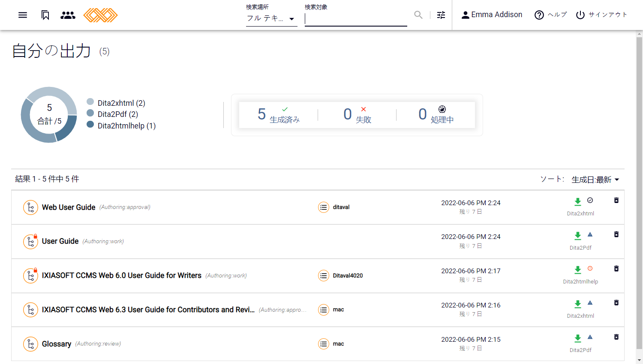Click the 結果 1 - 5 件中 5 件 text
The width and height of the screenshot is (643, 364).
click(x=47, y=179)
